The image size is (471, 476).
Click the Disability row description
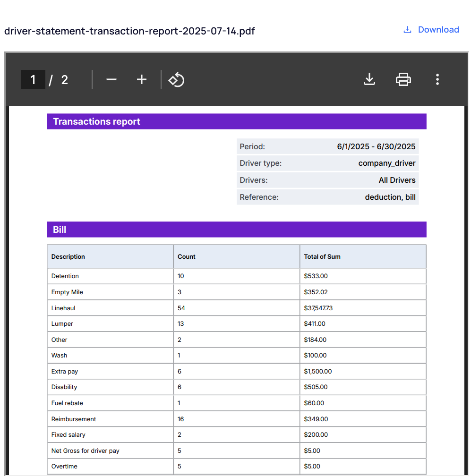coord(64,387)
